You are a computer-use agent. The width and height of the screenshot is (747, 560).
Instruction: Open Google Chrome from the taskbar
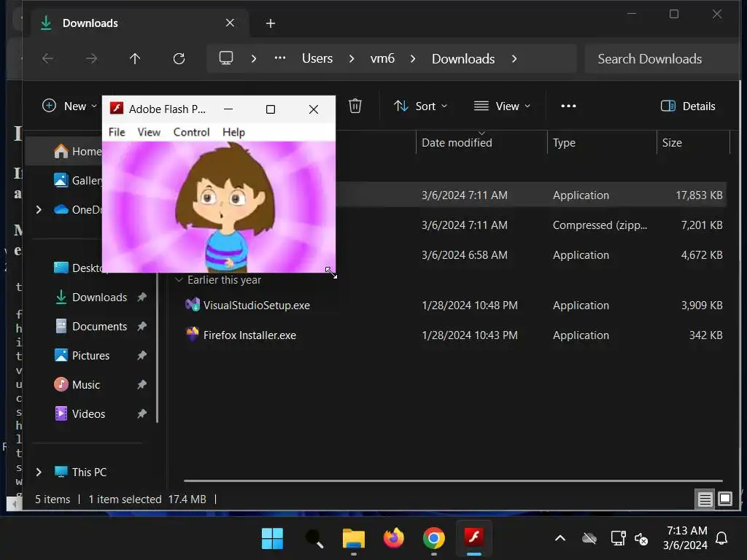click(x=433, y=539)
